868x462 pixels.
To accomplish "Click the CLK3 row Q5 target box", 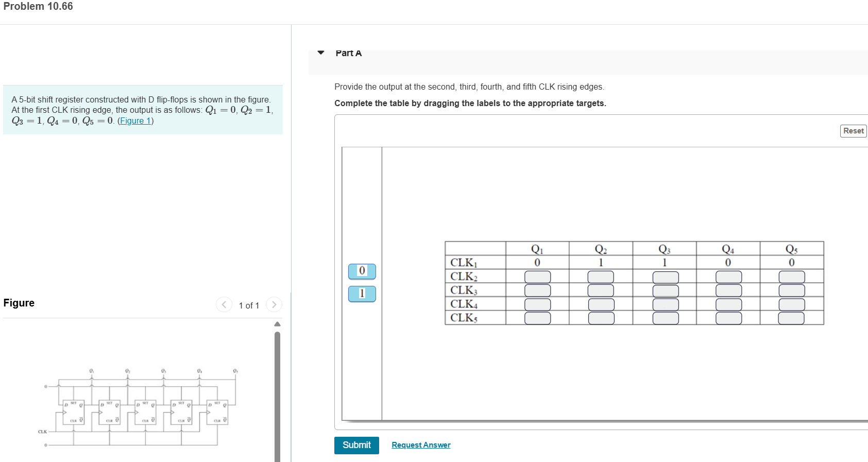I will tap(791, 290).
